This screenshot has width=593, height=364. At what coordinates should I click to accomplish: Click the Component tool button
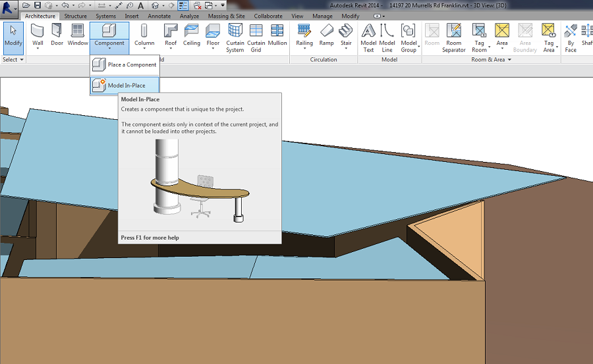tap(109, 37)
